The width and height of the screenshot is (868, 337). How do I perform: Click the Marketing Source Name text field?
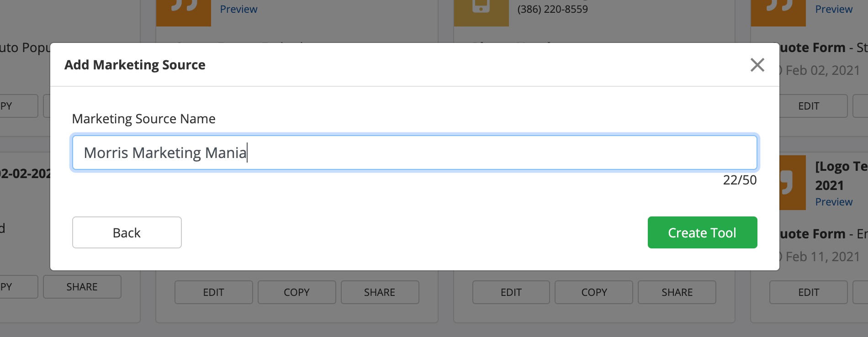414,153
